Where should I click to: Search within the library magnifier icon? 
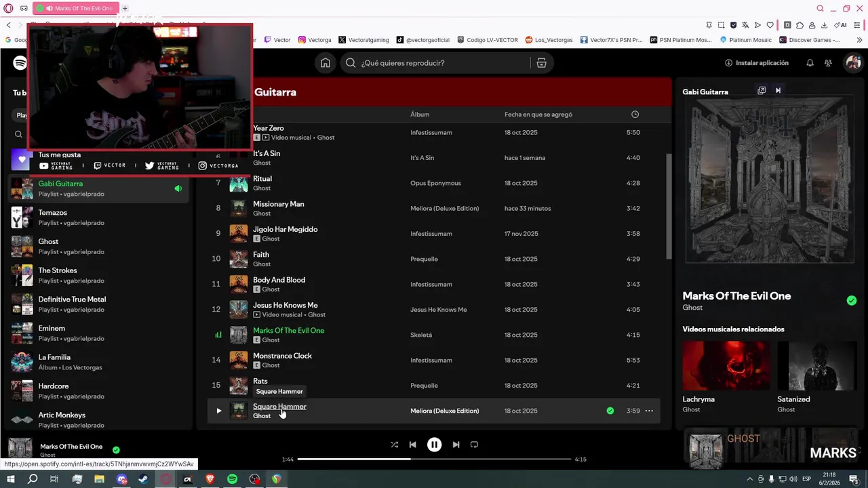click(x=18, y=134)
